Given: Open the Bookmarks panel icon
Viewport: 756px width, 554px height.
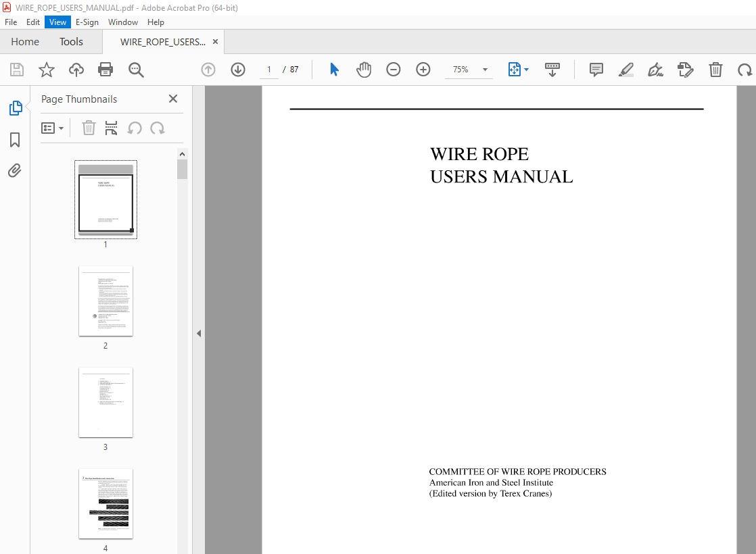Looking at the screenshot, I should [15, 140].
